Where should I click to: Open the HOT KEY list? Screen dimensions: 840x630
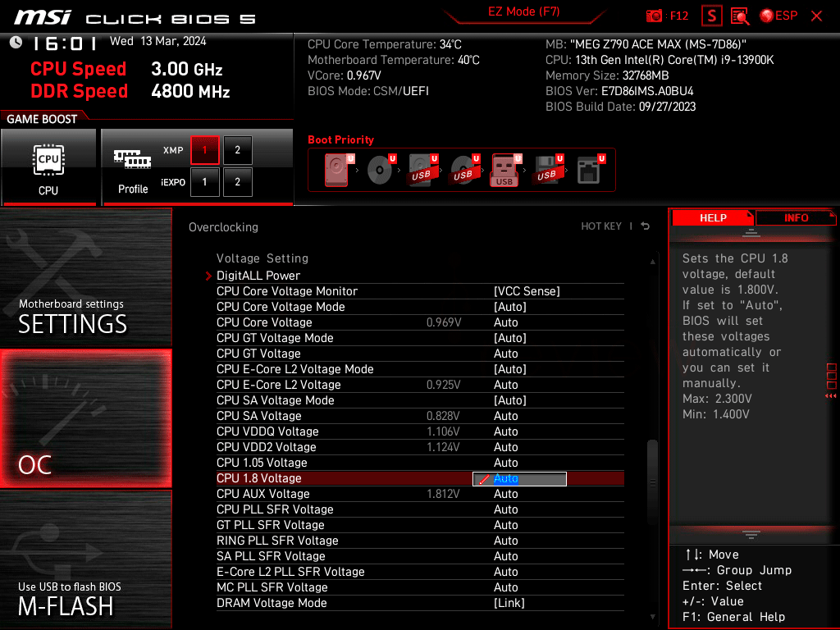tap(601, 226)
